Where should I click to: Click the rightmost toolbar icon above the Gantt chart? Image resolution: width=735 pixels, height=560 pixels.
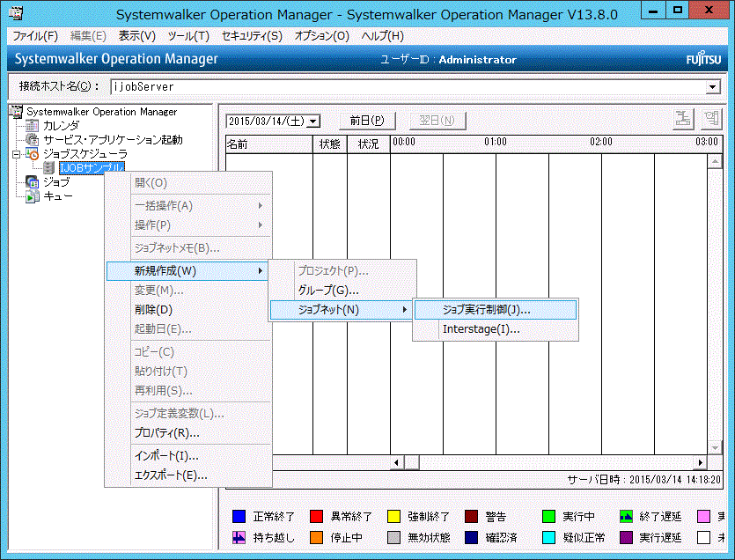(x=711, y=119)
